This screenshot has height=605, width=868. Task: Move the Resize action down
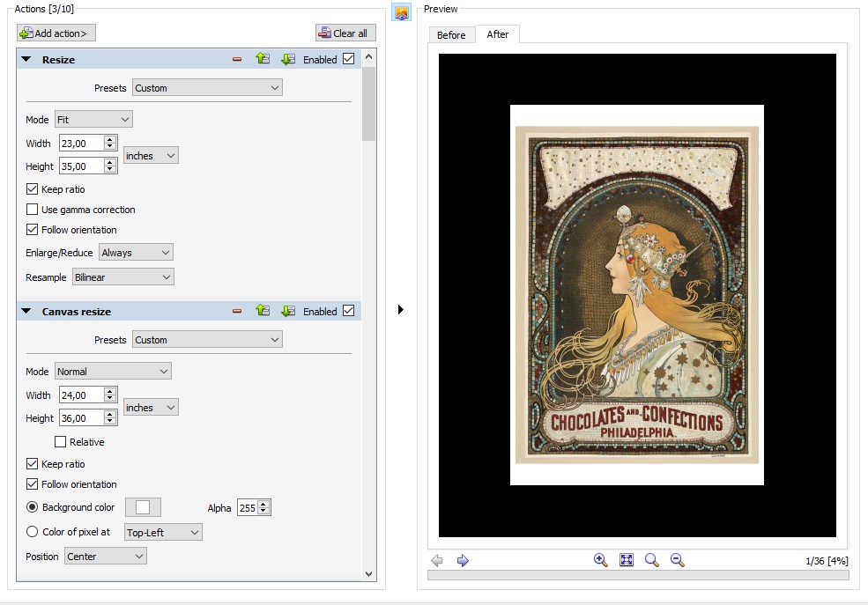[287, 60]
